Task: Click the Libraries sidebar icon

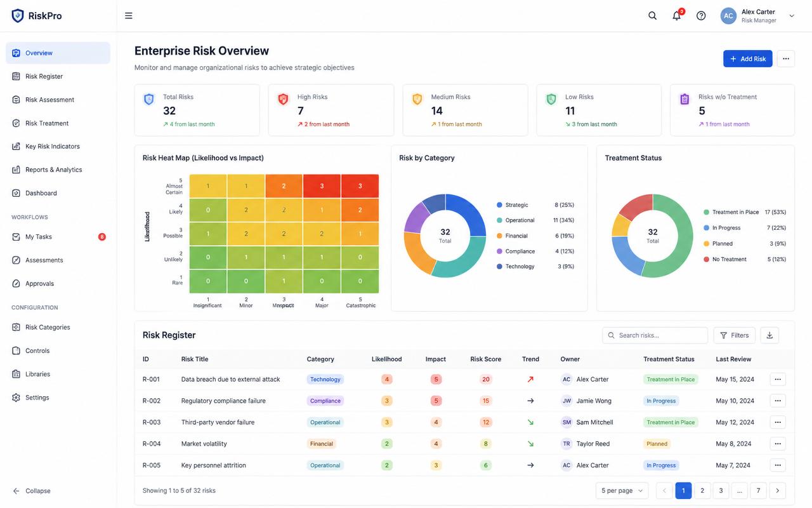Action: point(16,374)
